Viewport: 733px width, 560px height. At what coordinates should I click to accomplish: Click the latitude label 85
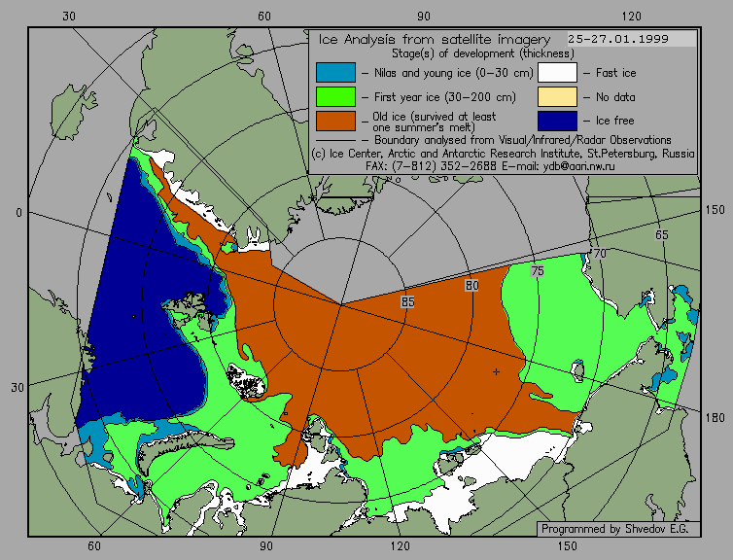click(x=407, y=302)
